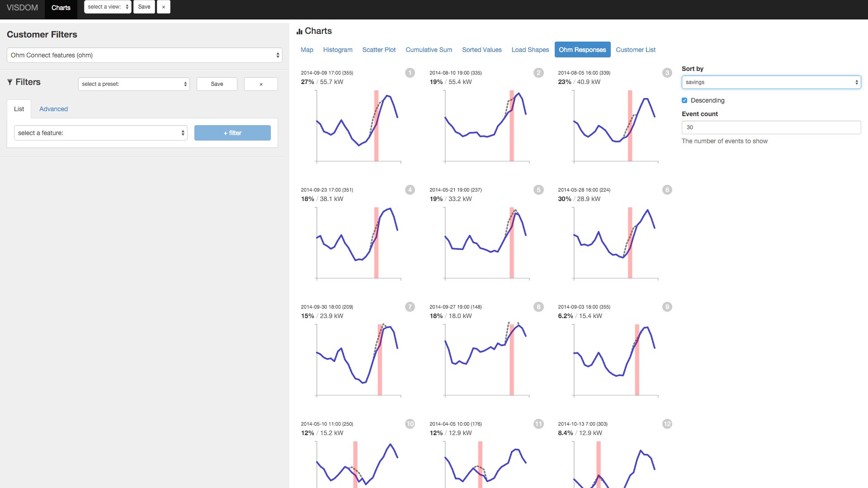Expand the Ohm Connect features dropdown

point(144,55)
